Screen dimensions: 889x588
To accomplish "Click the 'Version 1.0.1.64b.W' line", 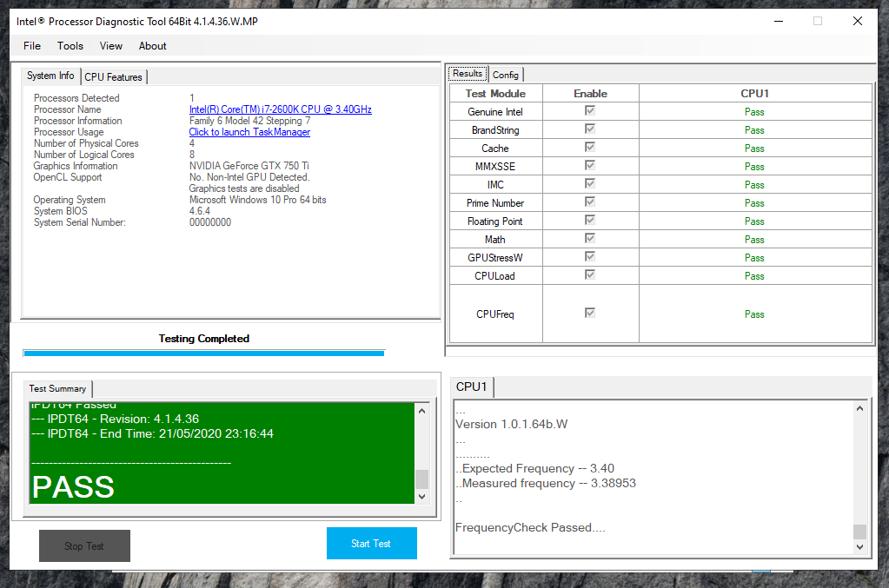I will coord(511,425).
